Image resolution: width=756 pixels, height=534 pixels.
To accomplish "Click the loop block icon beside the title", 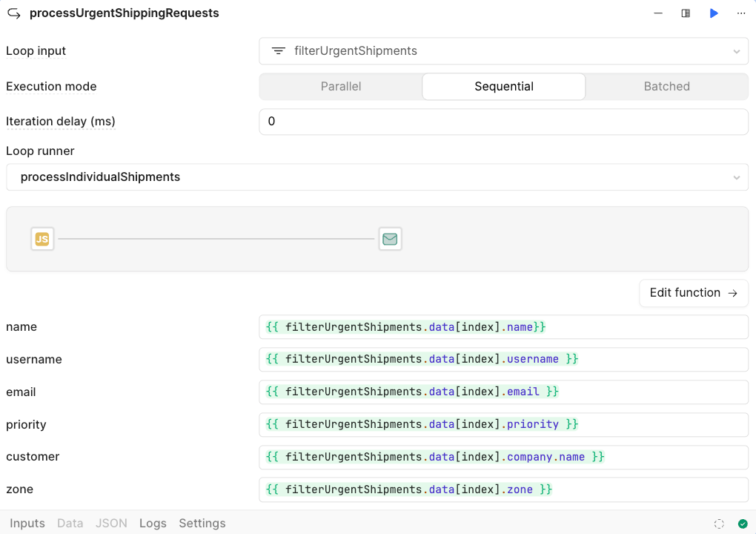I will [14, 13].
